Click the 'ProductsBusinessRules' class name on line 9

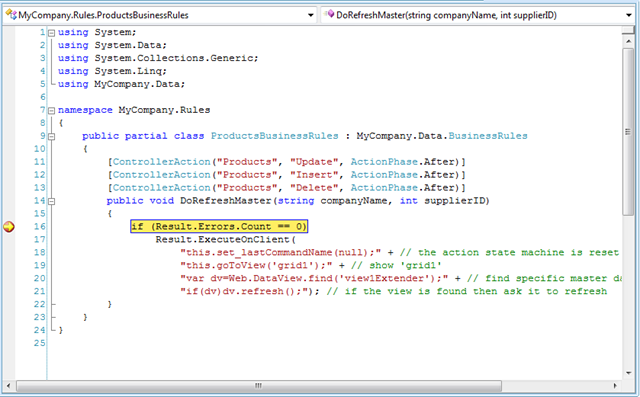coord(274,136)
